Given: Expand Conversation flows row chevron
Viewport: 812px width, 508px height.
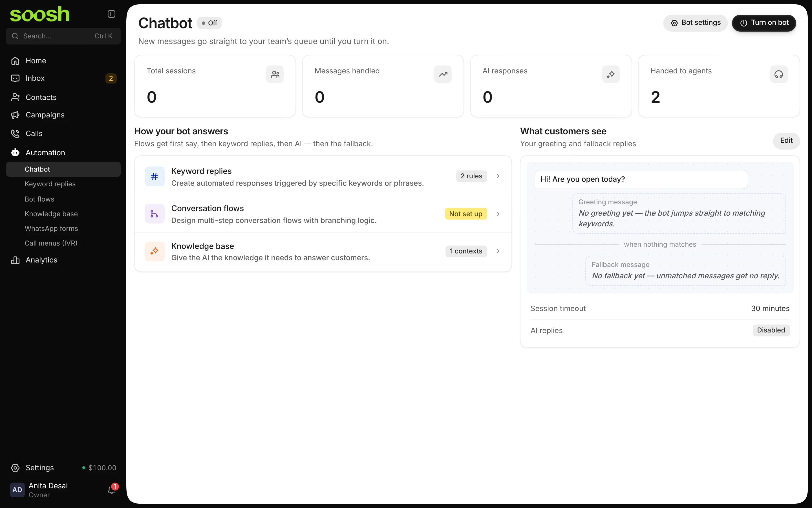Looking at the screenshot, I should click(x=498, y=214).
